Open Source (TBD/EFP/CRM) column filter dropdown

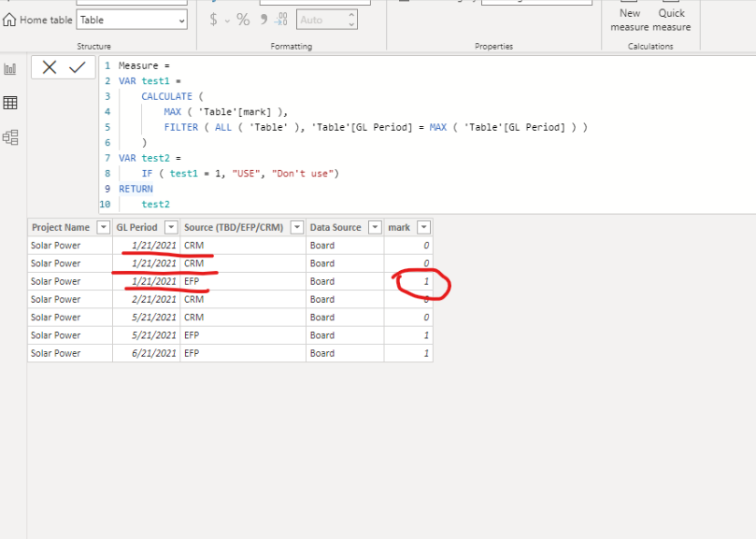[x=297, y=228]
